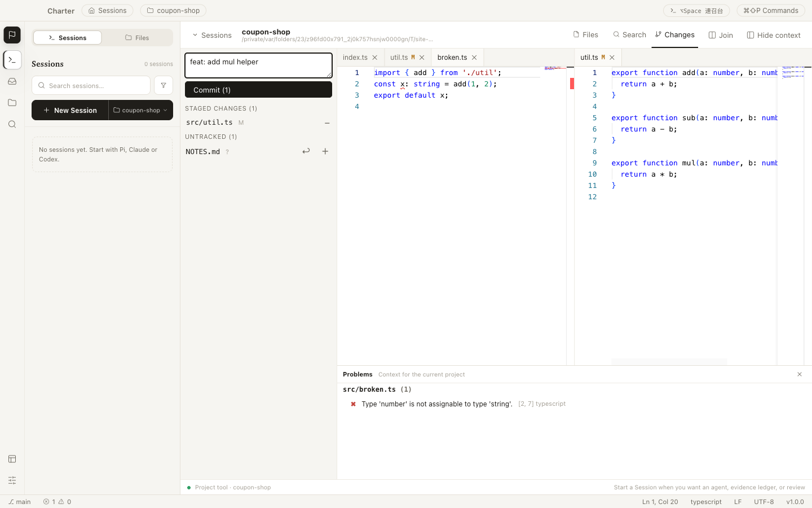The width and height of the screenshot is (812, 508).
Task: Close the Problems panel
Action: (x=800, y=374)
